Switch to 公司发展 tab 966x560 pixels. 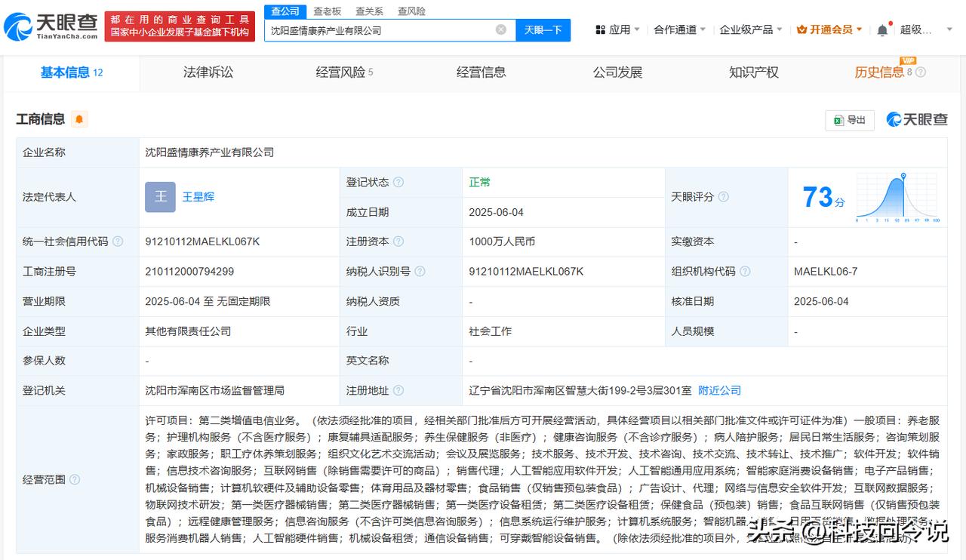pos(617,72)
